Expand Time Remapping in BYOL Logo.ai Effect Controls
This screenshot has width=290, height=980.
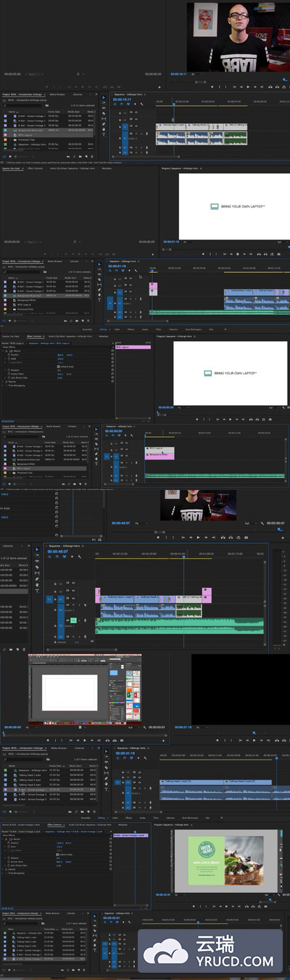point(4,385)
